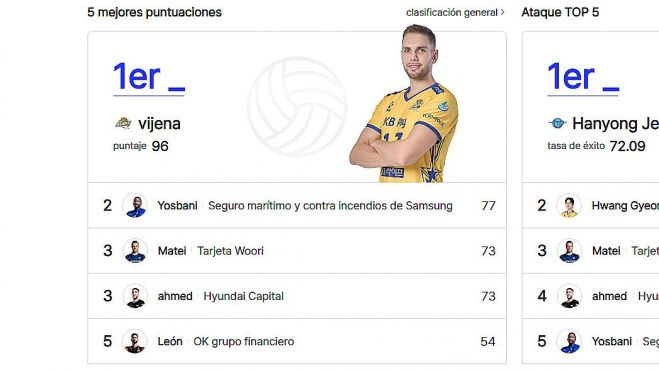The image size is (659, 371).
Task: Click the Hanyong Je player name
Action: coord(615,124)
